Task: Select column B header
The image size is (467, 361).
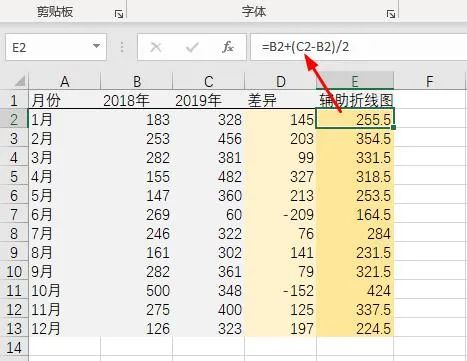Action: pos(137,81)
